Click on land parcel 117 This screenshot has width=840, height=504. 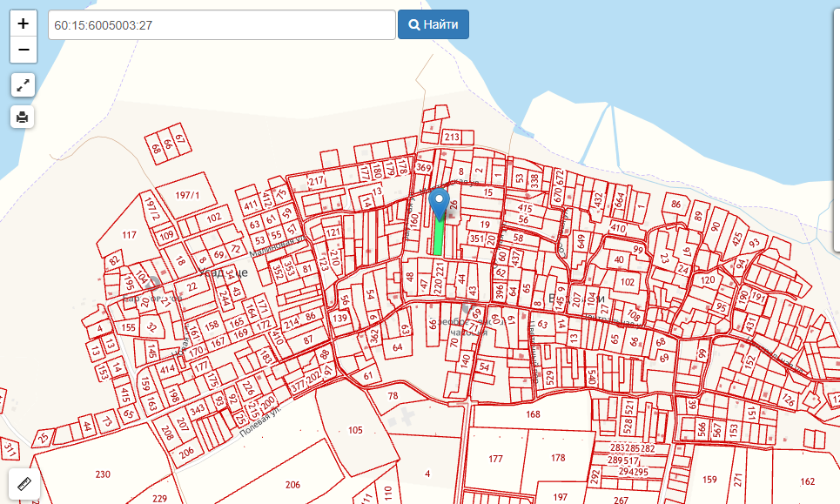click(130, 235)
